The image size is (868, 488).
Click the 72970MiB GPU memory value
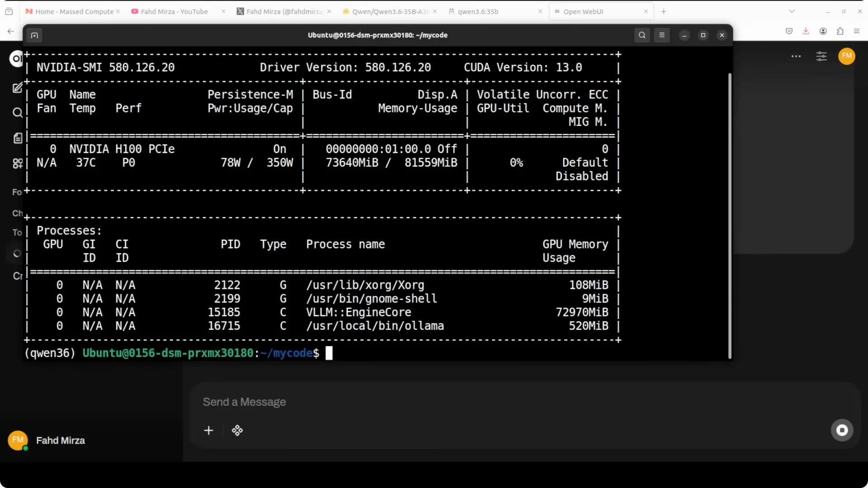click(x=582, y=312)
